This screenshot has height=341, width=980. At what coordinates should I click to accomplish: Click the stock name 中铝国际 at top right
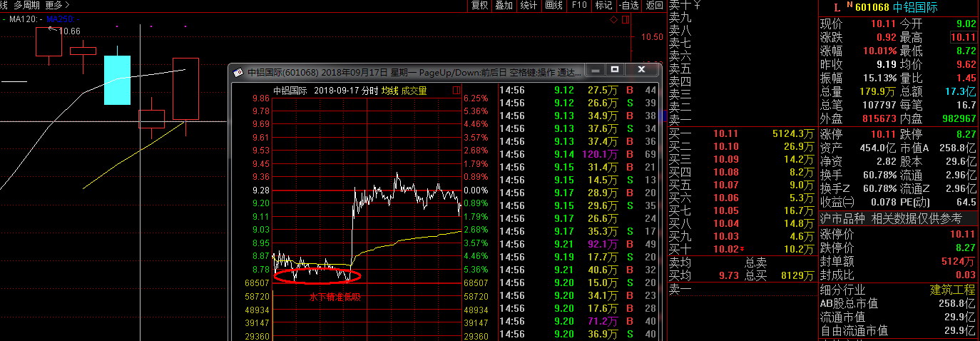pyautogui.click(x=914, y=7)
